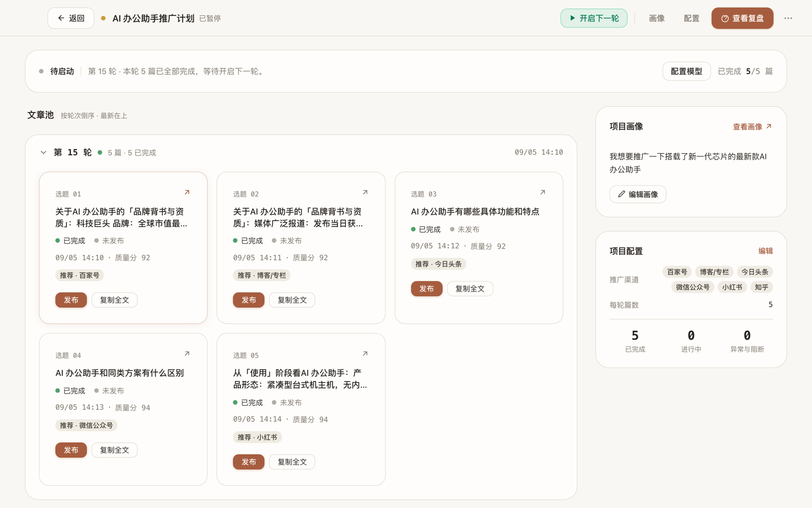This screenshot has width=812, height=508.
Task: Switch to the 配置 tab
Action: (692, 18)
